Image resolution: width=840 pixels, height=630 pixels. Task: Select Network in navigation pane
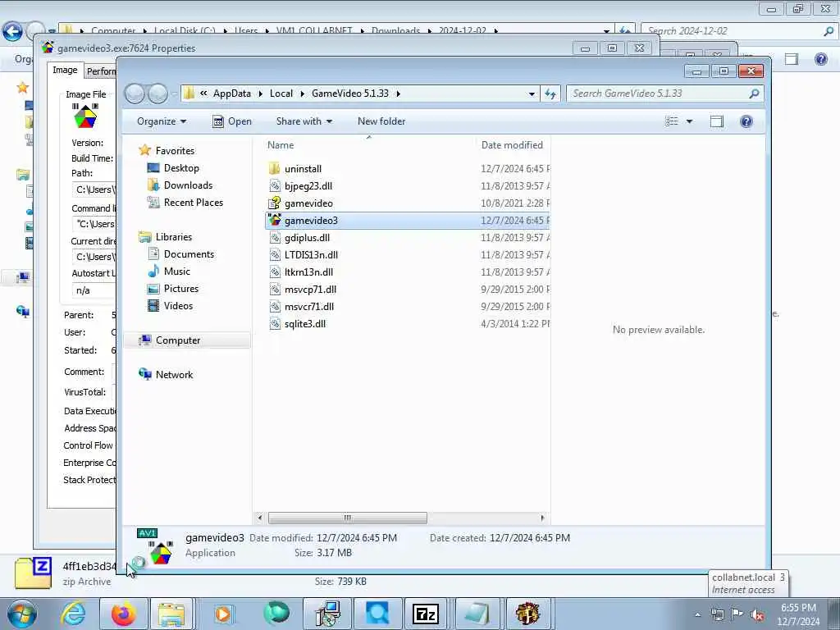(174, 374)
